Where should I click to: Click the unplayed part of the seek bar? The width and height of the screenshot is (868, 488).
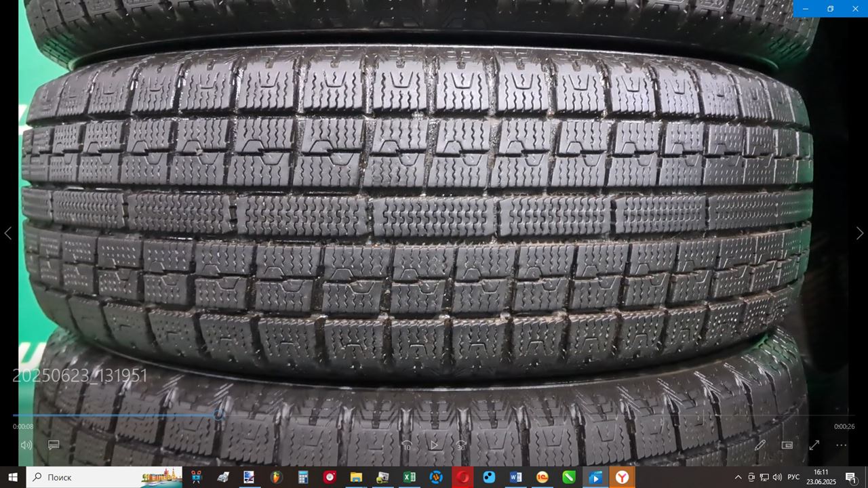[x=539, y=415]
